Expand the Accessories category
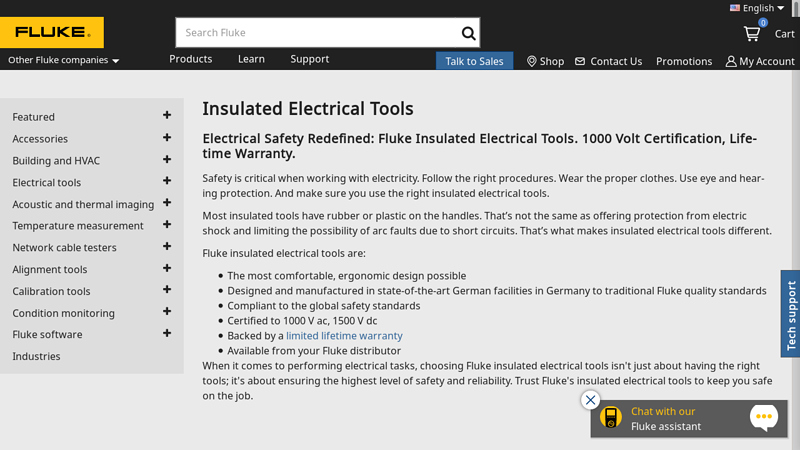The height and width of the screenshot is (450, 800). coord(167,137)
